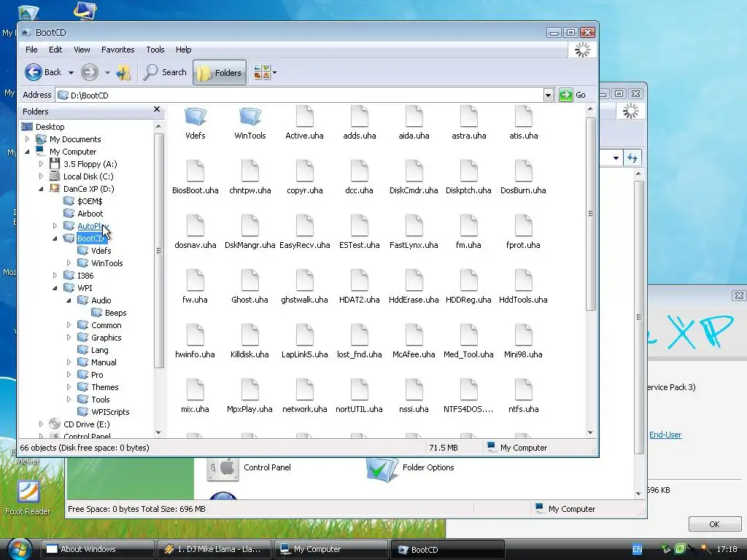747x560 pixels.
Task: Expand the Graphics folder node
Action: tap(69, 337)
